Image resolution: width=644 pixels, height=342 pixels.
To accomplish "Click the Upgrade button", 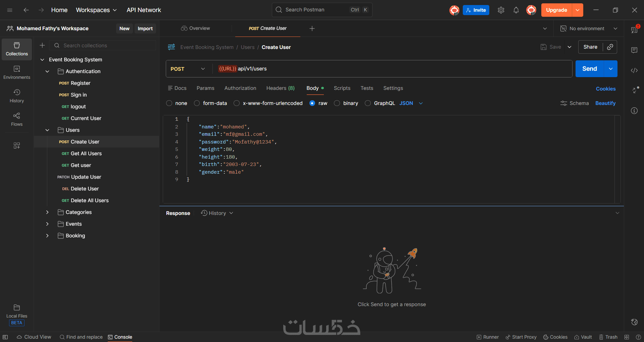I will pyautogui.click(x=556, y=10).
